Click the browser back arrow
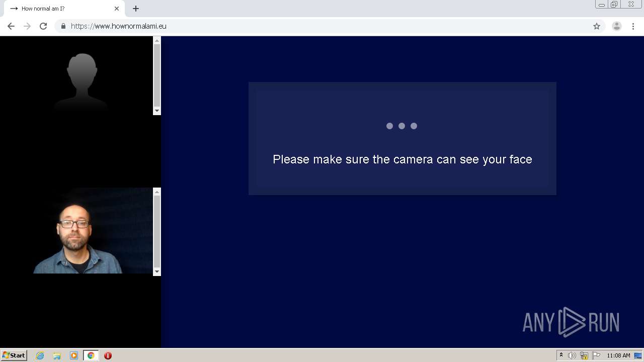644x362 pixels. tap(11, 26)
